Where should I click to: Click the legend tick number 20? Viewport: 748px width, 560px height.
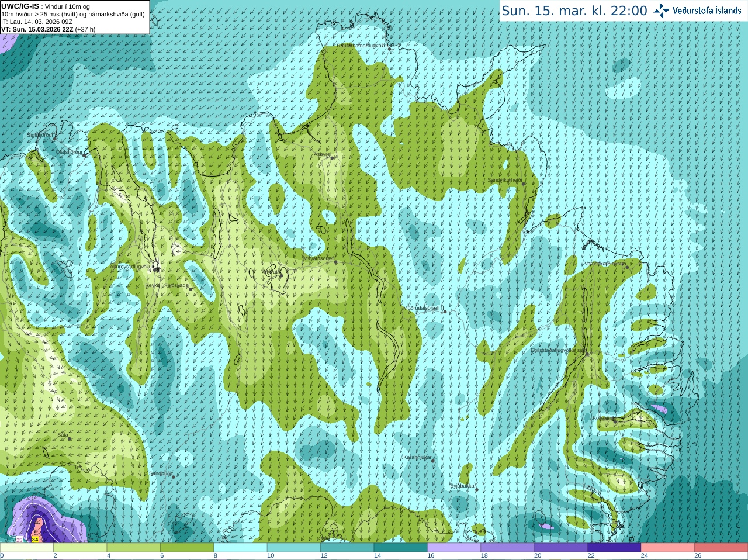pyautogui.click(x=538, y=556)
